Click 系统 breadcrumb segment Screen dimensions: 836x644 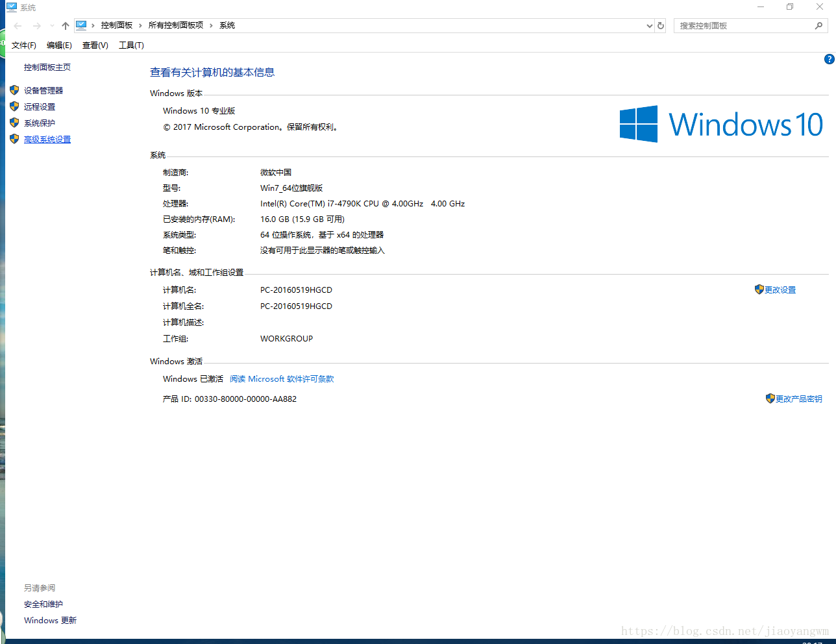pyautogui.click(x=227, y=25)
